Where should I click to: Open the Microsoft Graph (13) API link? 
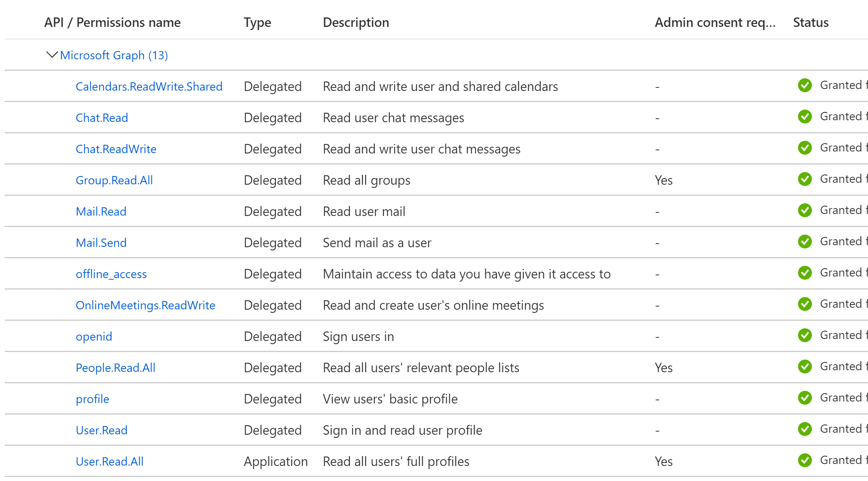pyautogui.click(x=114, y=55)
